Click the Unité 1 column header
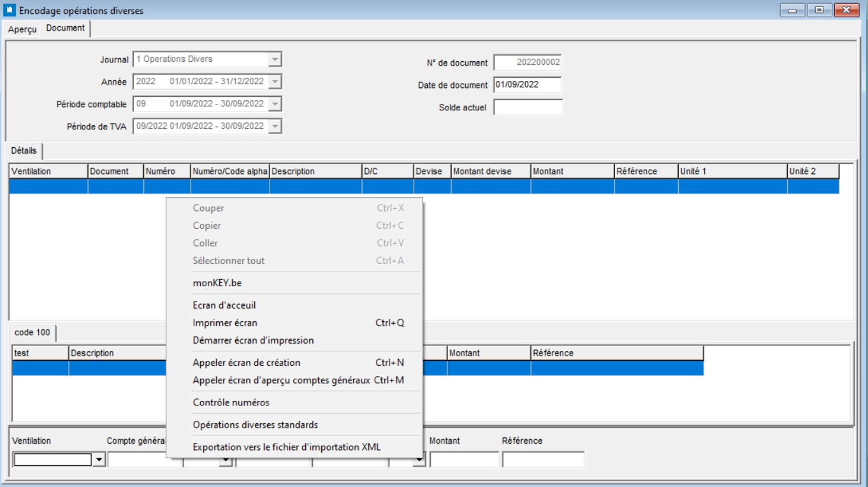 pyautogui.click(x=732, y=171)
